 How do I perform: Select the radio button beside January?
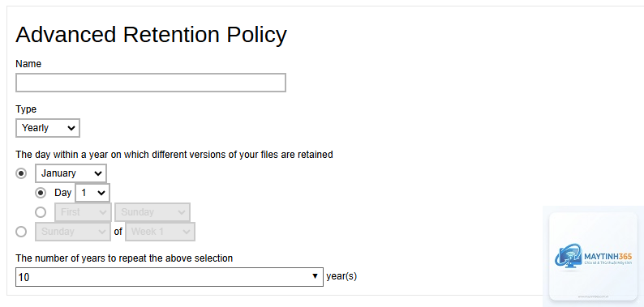pos(21,173)
